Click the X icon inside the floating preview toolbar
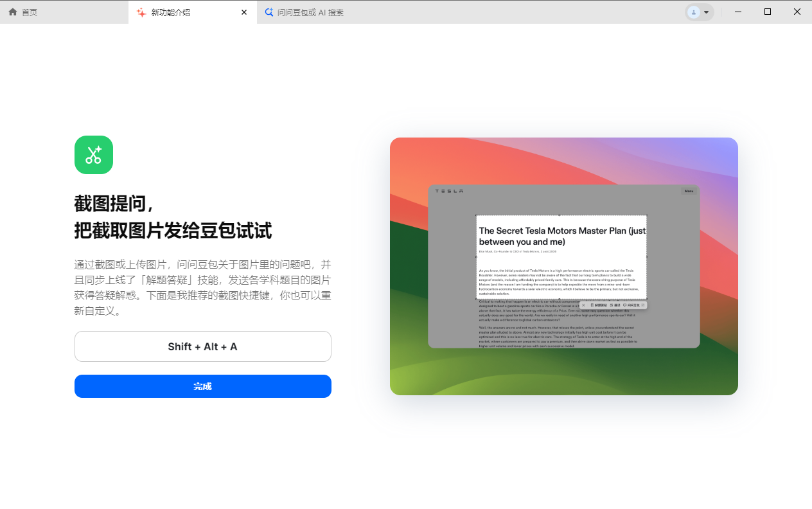 pos(583,305)
